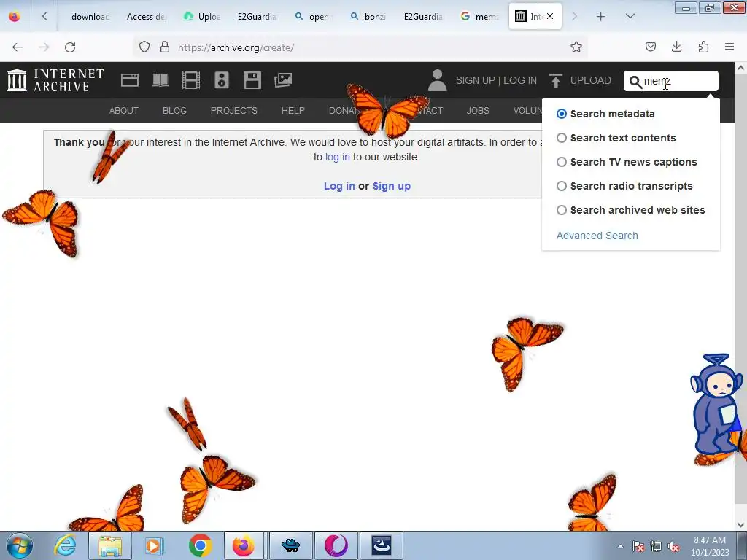
Task: Select Search radio transcripts option
Action: (562, 186)
